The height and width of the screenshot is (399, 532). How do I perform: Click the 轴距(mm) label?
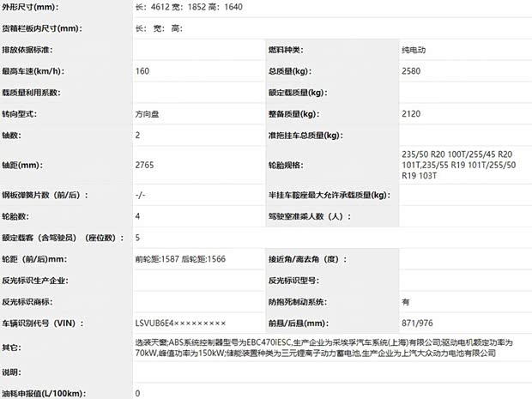coord(22,166)
